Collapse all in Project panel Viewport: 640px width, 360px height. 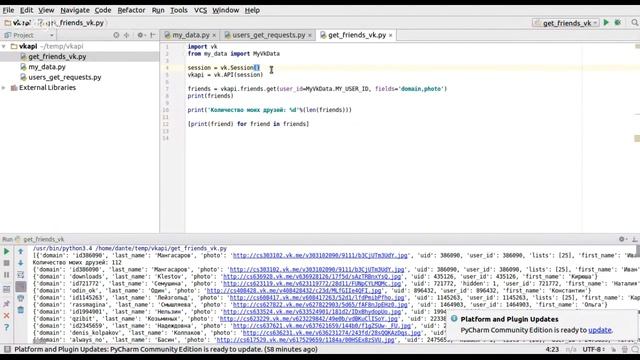(x=127, y=36)
